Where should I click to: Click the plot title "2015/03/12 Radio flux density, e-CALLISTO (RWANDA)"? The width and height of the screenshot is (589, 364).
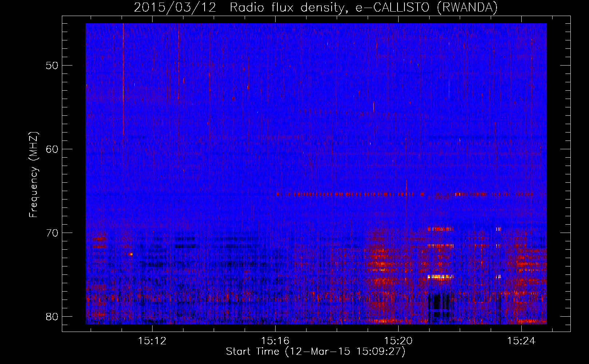point(316,7)
